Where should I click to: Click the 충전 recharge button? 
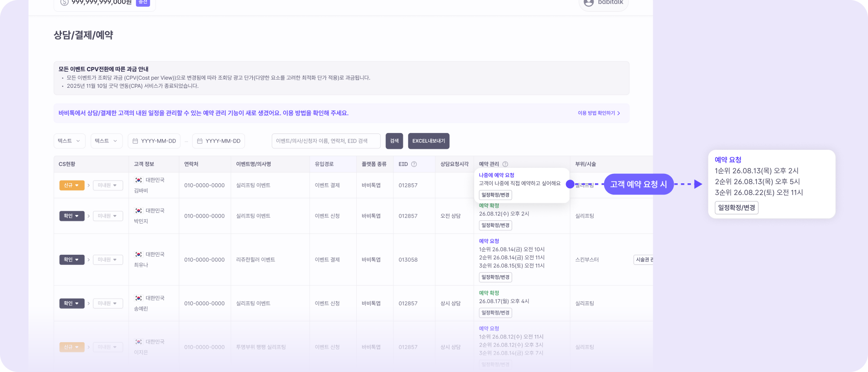pyautogui.click(x=143, y=2)
